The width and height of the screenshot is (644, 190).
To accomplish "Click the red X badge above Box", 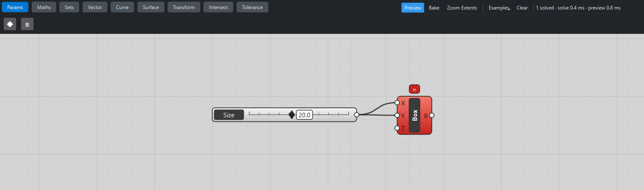I will (x=414, y=89).
